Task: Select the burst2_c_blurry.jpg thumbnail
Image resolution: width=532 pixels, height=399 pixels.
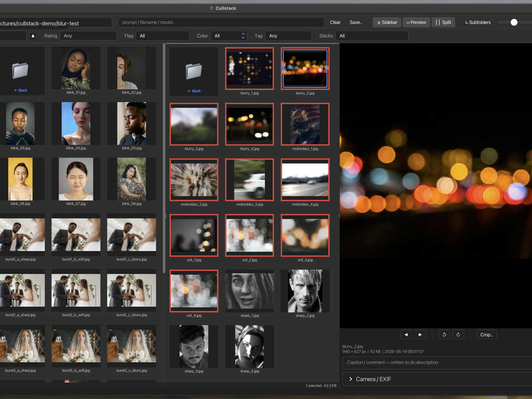Action: click(x=132, y=290)
